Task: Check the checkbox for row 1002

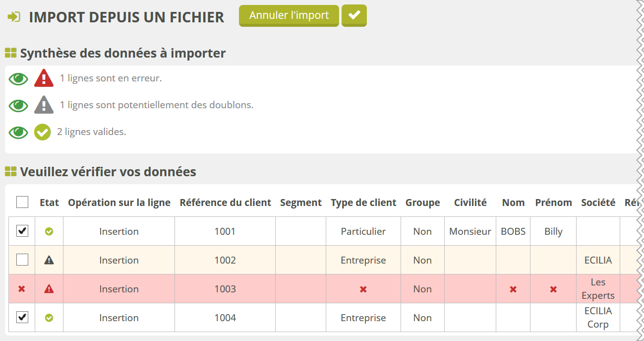Action: click(22, 260)
